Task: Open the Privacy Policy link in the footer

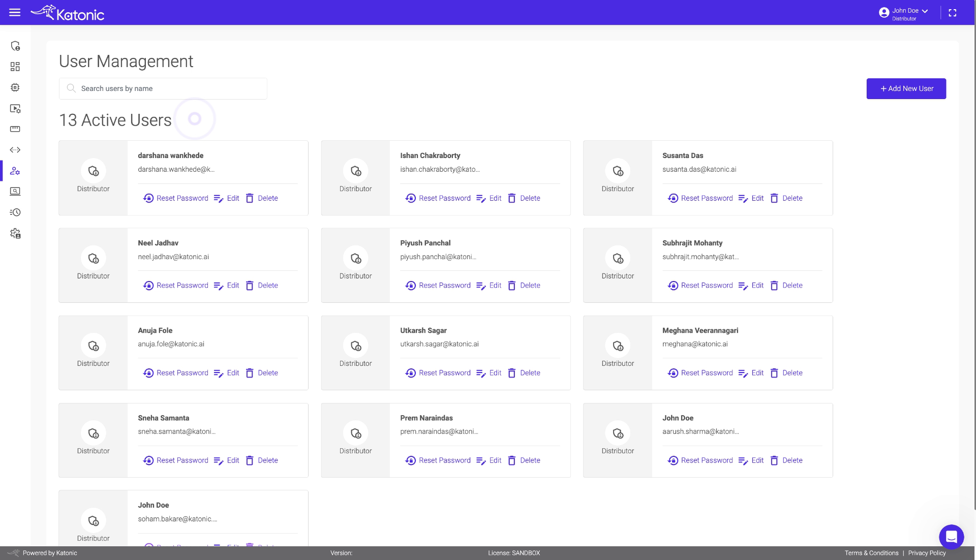Action: (926, 553)
